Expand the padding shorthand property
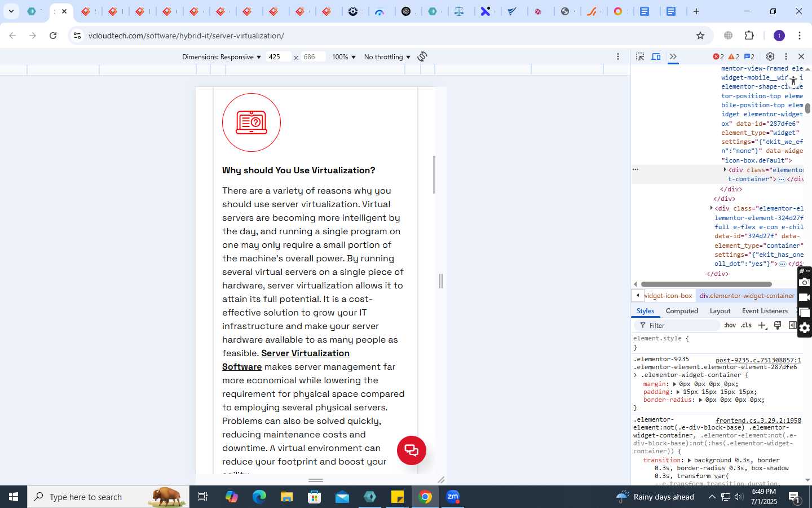Image resolution: width=812 pixels, height=508 pixels. click(678, 392)
